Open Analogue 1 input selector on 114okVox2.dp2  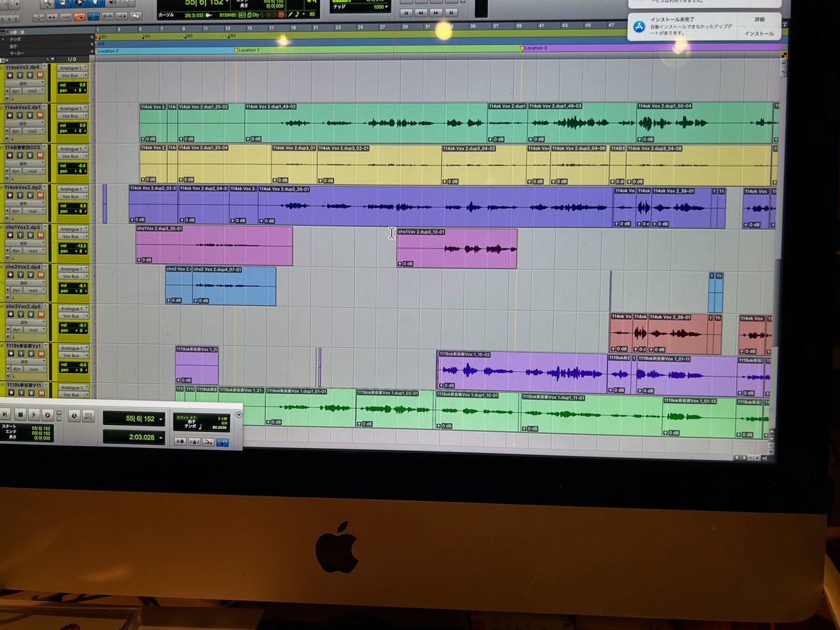point(73,189)
